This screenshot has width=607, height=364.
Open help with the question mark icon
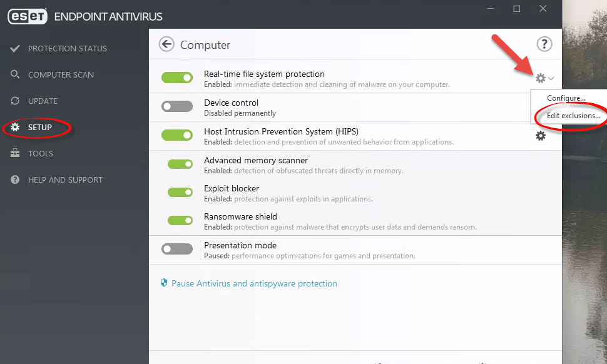point(544,44)
